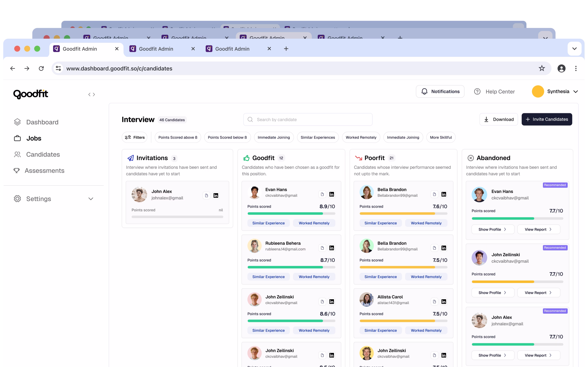Go forward using browser forward arrow
This screenshot has width=588, height=367.
coord(27,69)
